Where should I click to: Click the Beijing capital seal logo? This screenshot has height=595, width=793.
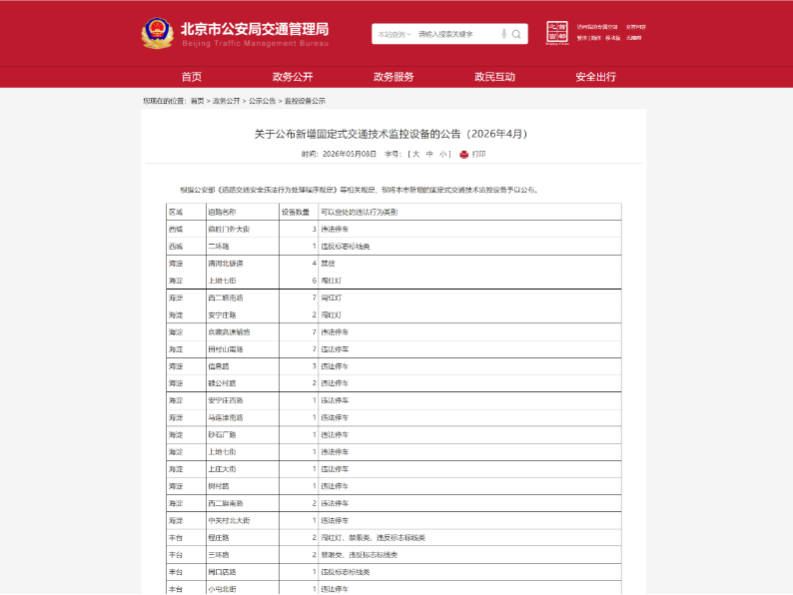(x=557, y=33)
